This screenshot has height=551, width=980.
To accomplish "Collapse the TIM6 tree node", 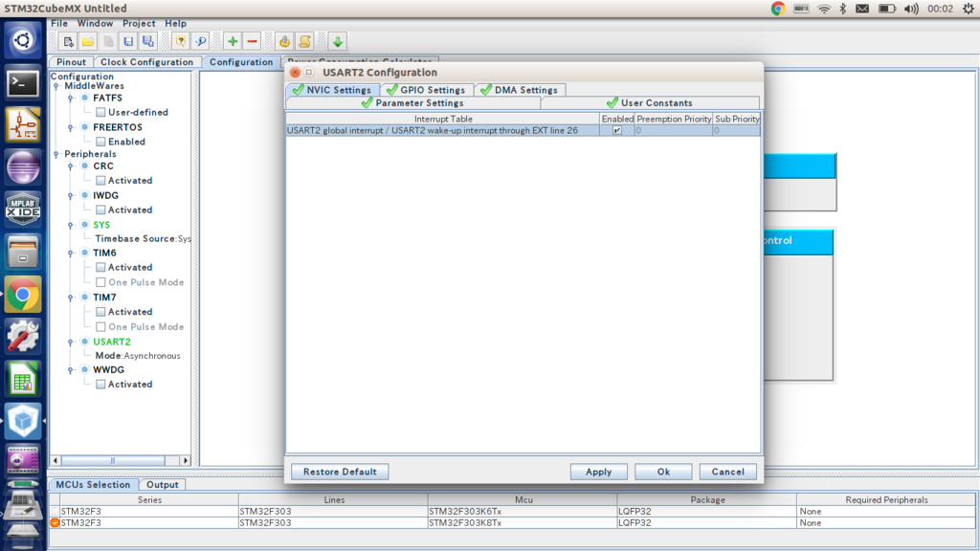I will [71, 253].
